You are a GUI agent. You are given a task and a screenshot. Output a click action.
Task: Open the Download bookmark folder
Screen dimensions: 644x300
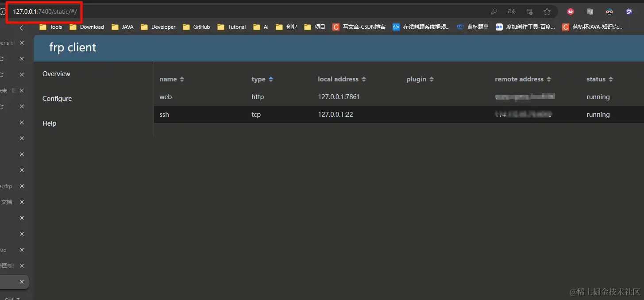pyautogui.click(x=87, y=27)
